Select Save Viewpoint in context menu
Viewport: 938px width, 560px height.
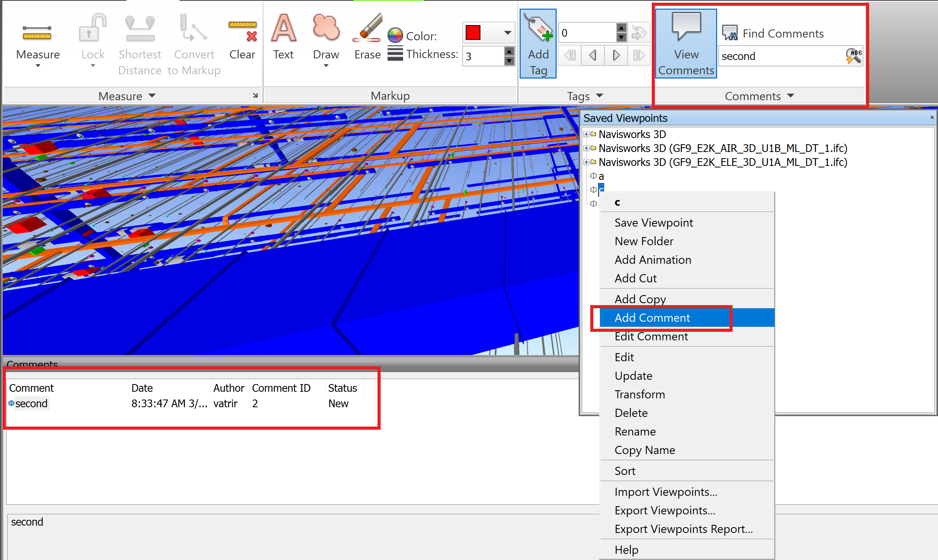[653, 223]
